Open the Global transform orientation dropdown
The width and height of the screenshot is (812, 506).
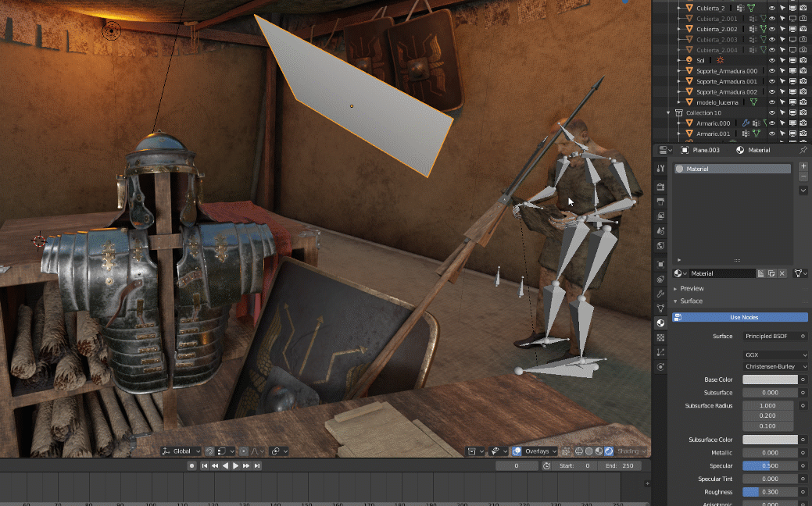[x=181, y=451]
